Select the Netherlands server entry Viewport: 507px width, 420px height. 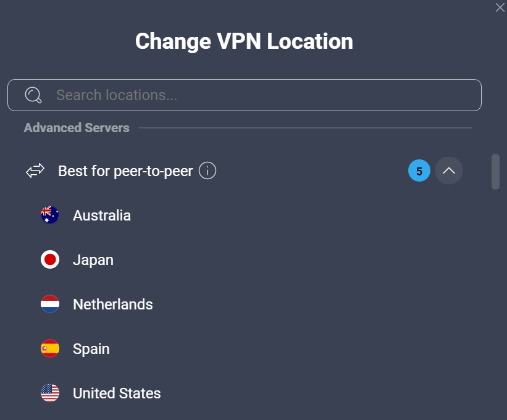pyautogui.click(x=113, y=304)
